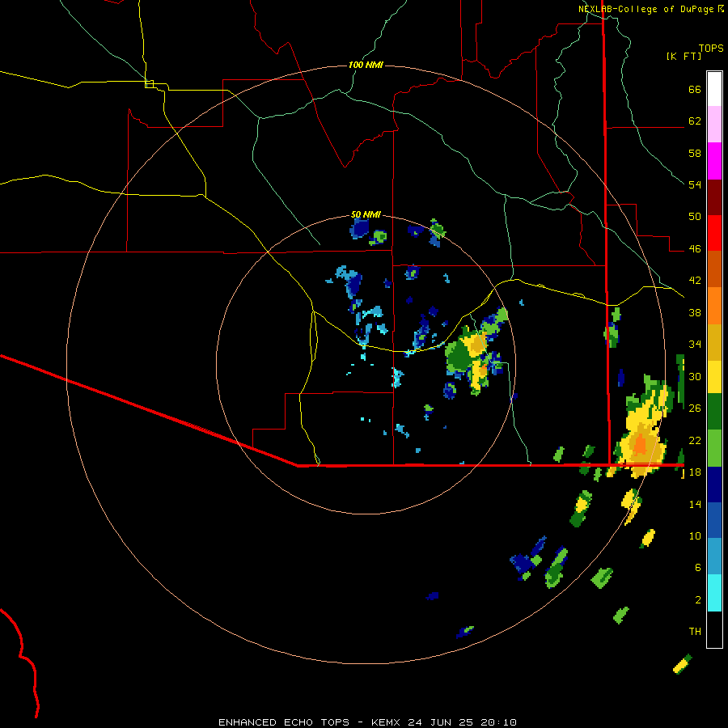Click the 100 NMI range ring label
This screenshot has height=728, width=728.
pyautogui.click(x=366, y=65)
